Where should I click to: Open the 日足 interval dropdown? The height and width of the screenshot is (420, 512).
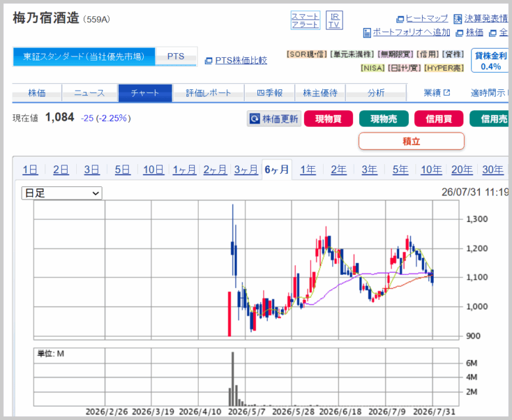[62, 193]
